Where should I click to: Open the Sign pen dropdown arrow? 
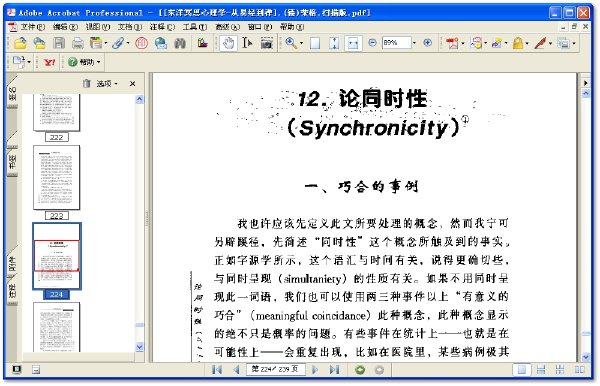click(550, 43)
